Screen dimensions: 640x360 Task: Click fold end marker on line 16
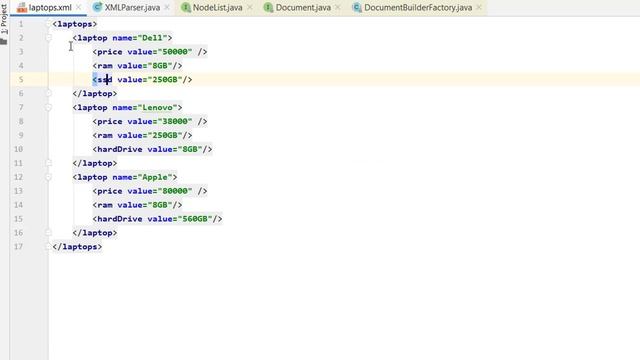pos(48,233)
